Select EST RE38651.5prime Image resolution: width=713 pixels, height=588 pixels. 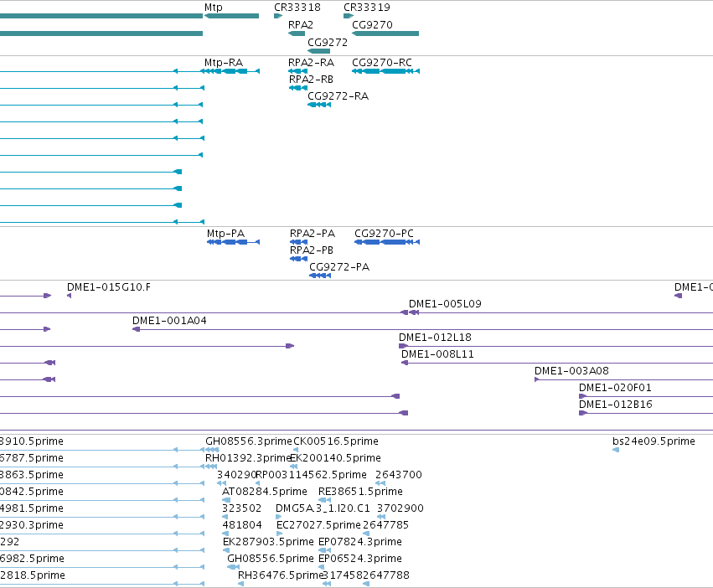pos(360,492)
